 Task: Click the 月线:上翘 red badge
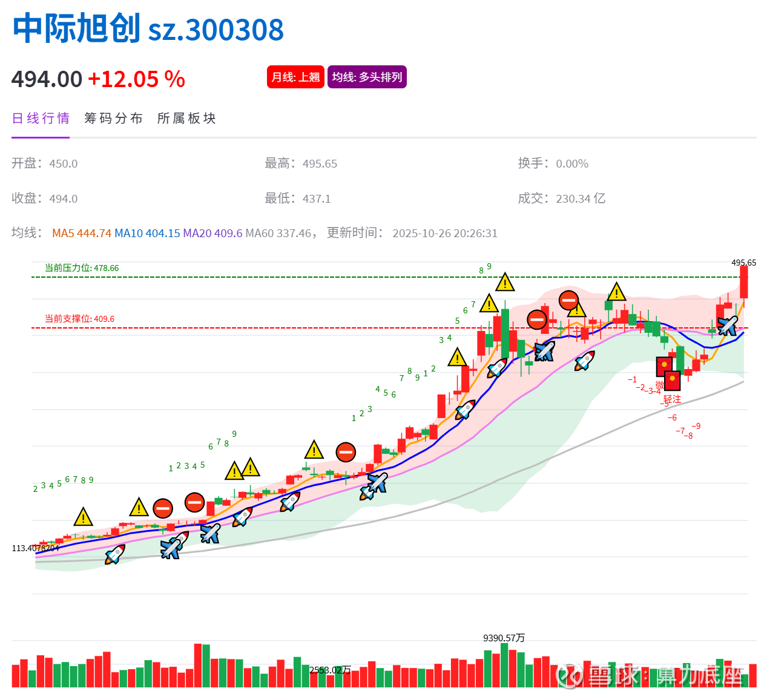(x=295, y=77)
